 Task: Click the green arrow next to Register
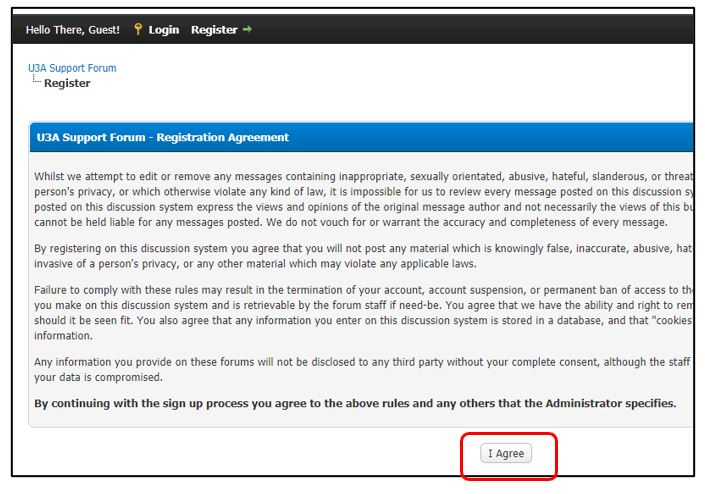[247, 30]
